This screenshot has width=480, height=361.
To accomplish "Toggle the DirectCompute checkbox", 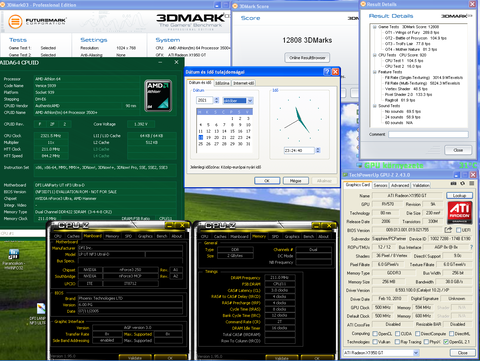I will [417, 334].
